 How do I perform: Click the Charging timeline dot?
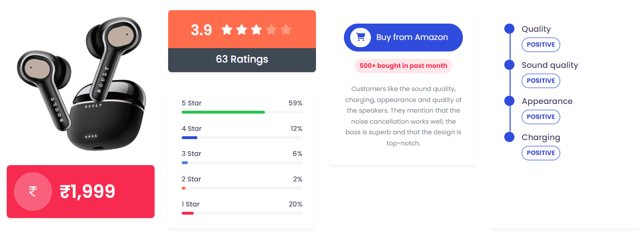click(x=509, y=137)
